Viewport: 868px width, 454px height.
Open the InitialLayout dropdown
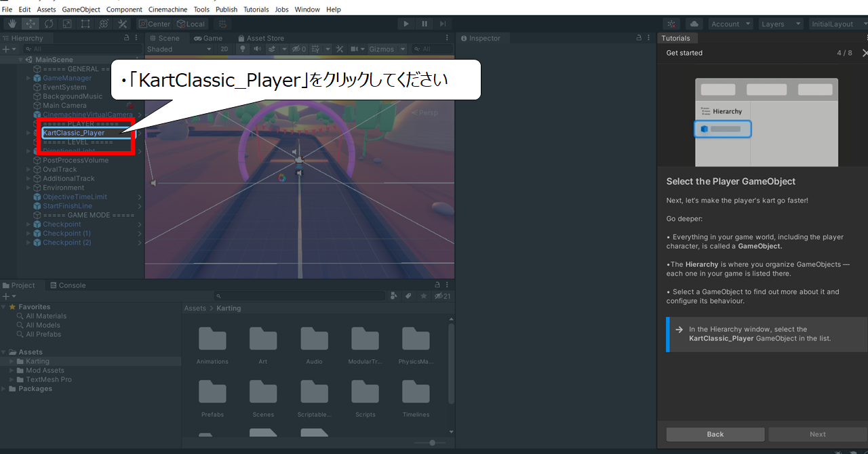coord(837,24)
